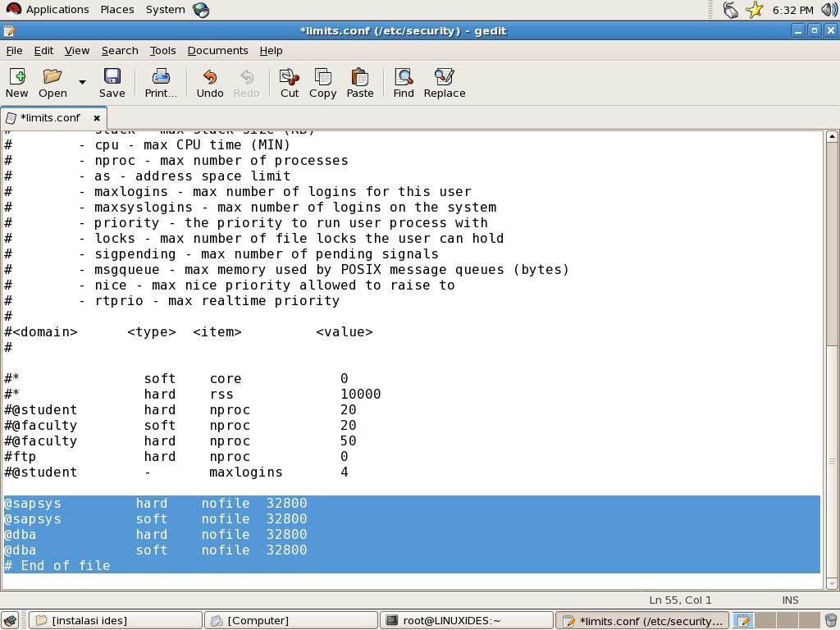Close the limits.conf tab
Viewport: 840px width, 630px height.
tap(96, 118)
